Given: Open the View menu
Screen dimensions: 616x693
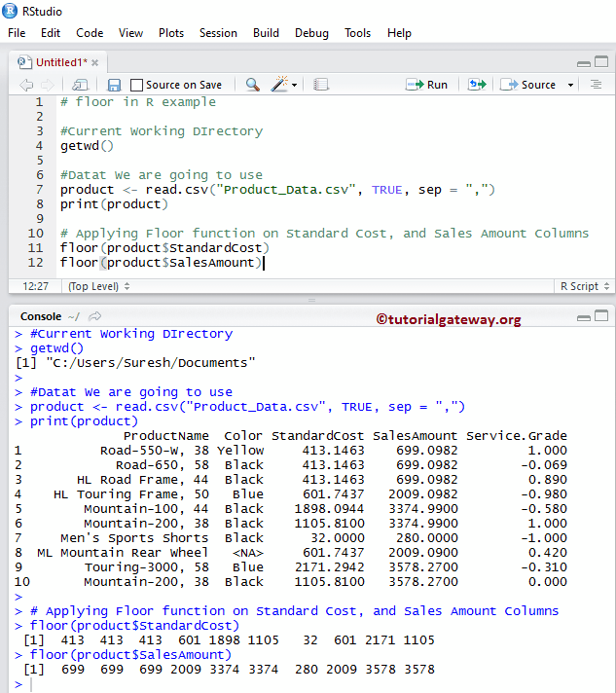Looking at the screenshot, I should [x=130, y=33].
